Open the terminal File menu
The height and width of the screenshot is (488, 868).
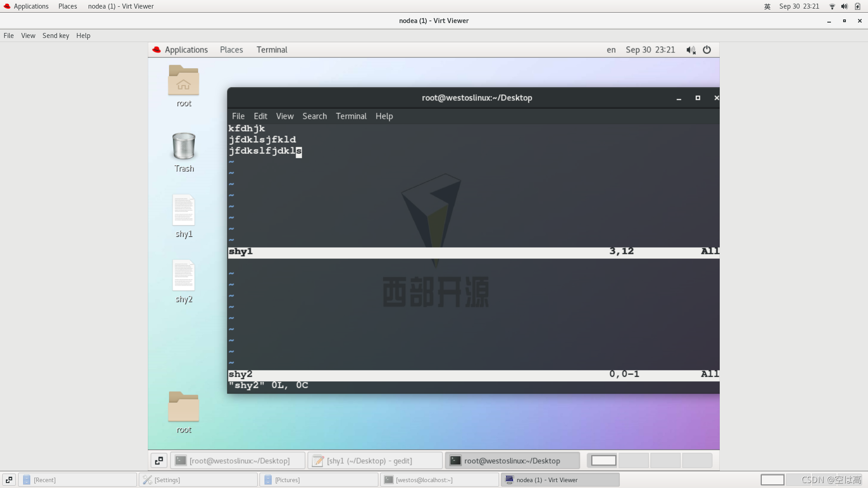pyautogui.click(x=238, y=116)
